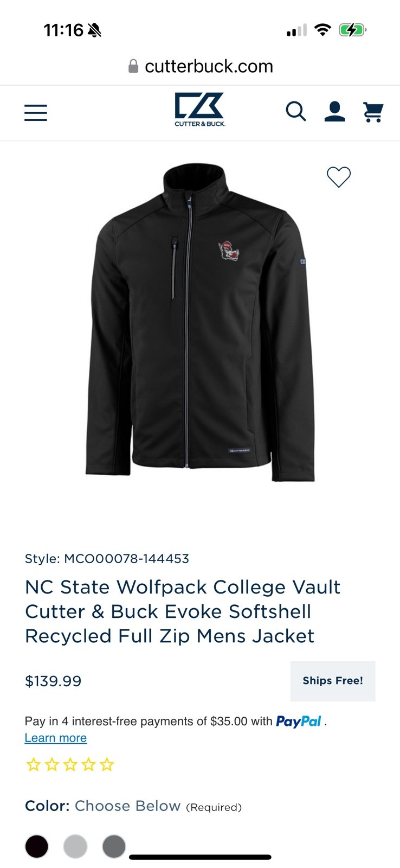Open the shopping cart icon
Image resolution: width=400 pixels, height=868 pixels.
click(x=373, y=112)
